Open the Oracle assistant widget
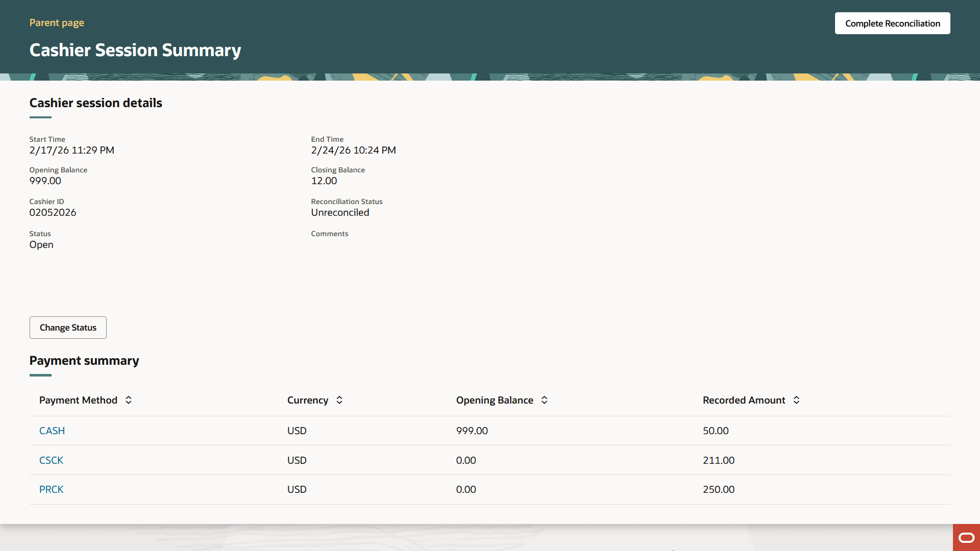The image size is (980, 551). coord(966,537)
